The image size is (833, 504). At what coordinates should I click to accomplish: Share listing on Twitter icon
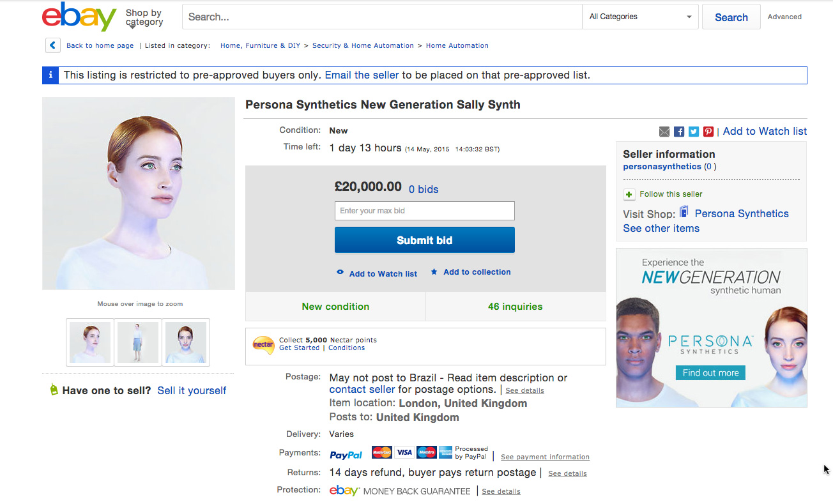click(694, 132)
